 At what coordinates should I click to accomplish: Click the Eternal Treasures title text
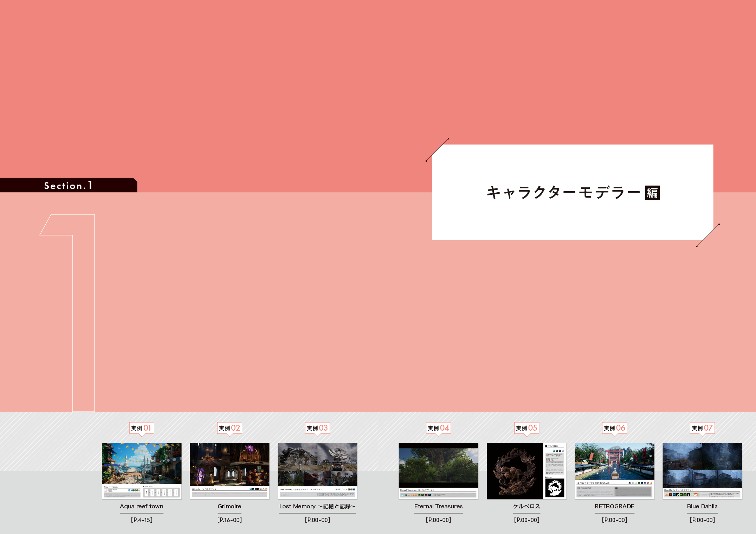[438, 506]
